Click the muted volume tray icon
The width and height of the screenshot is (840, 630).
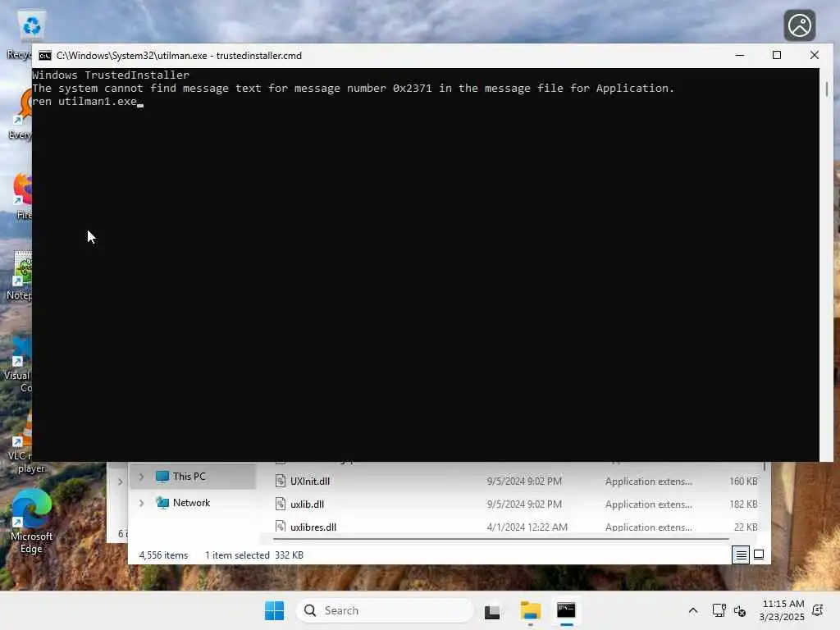pos(740,610)
